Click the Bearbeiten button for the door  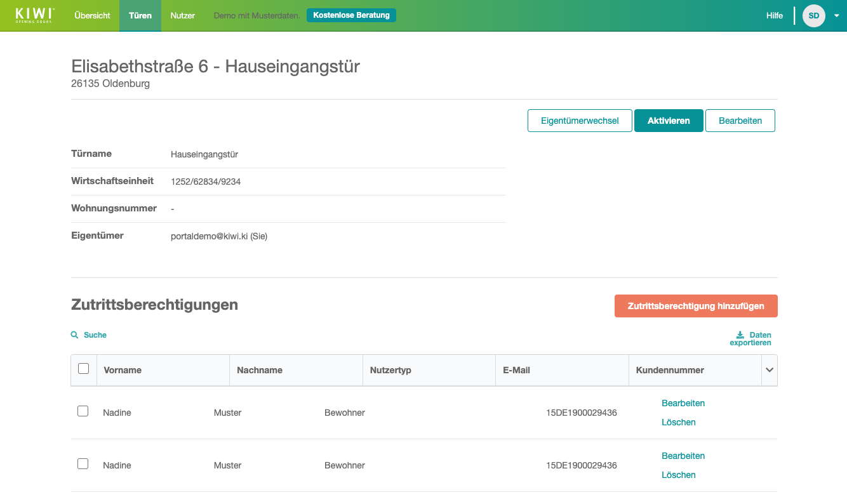740,121
